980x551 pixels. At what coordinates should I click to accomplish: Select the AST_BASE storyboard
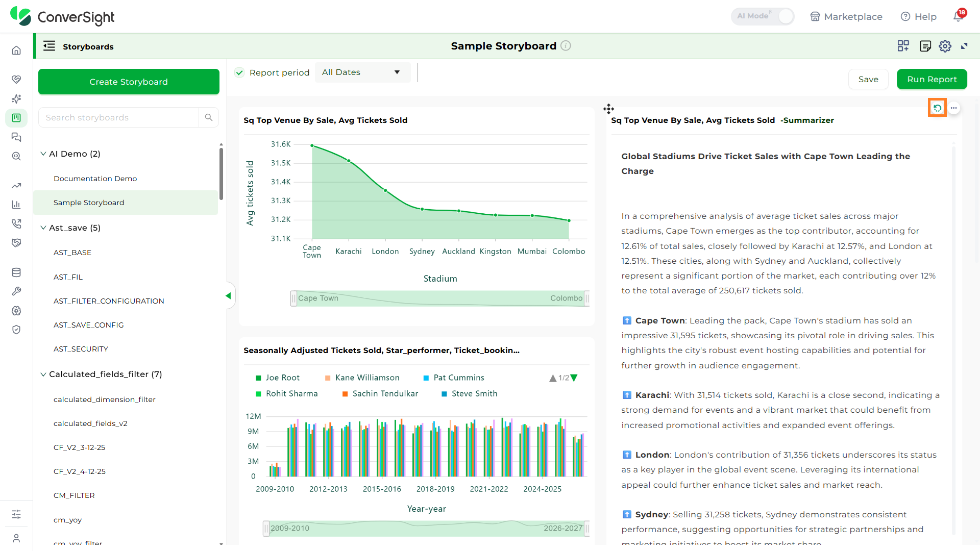coord(72,253)
